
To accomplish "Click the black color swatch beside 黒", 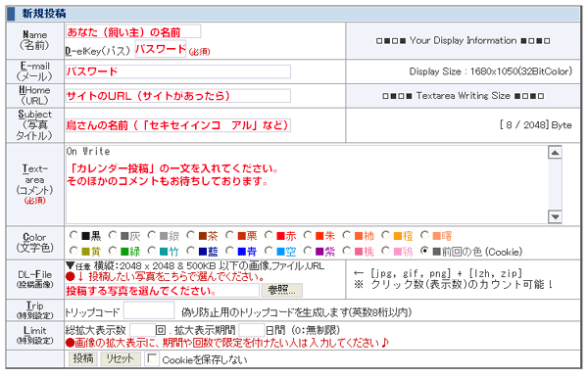I will tap(85, 236).
